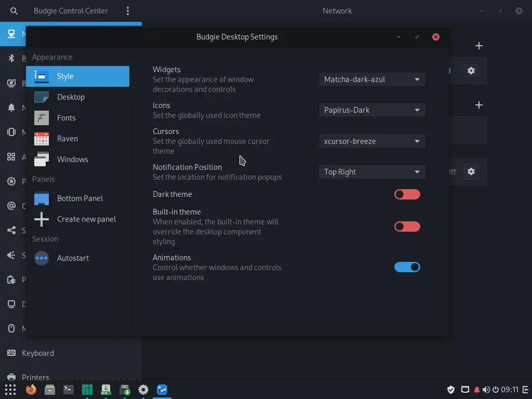Click the Raven calendar icon
This screenshot has width=532, height=399.
[x=42, y=139]
